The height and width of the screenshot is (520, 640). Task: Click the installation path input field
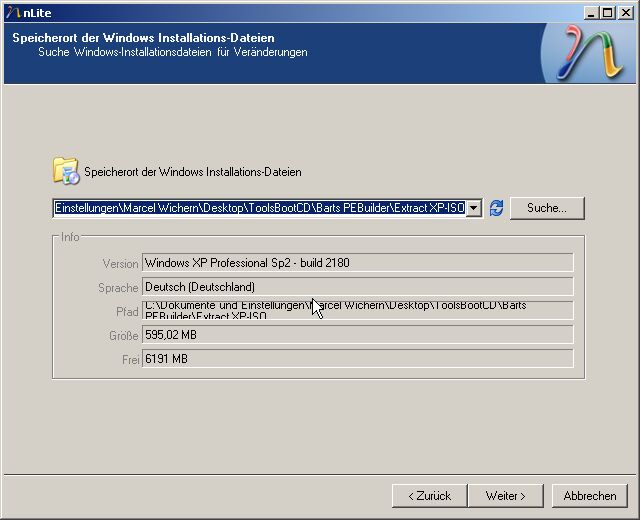click(x=260, y=208)
